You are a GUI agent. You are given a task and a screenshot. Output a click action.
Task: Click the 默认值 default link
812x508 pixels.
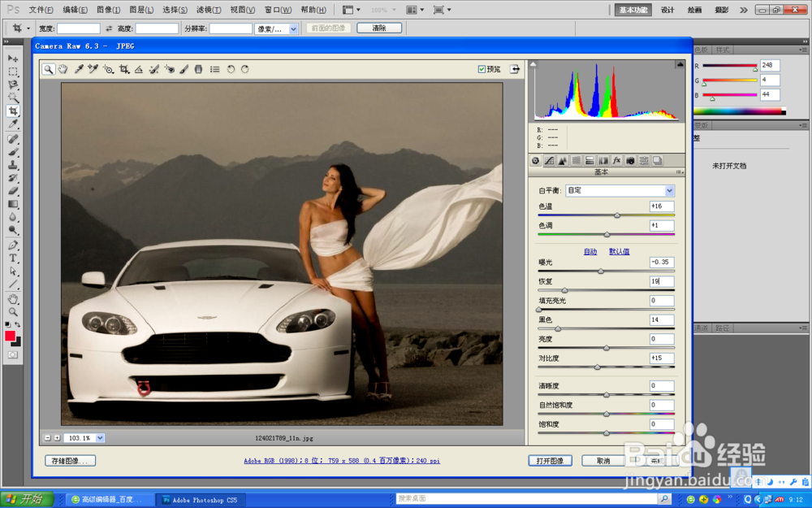click(620, 251)
